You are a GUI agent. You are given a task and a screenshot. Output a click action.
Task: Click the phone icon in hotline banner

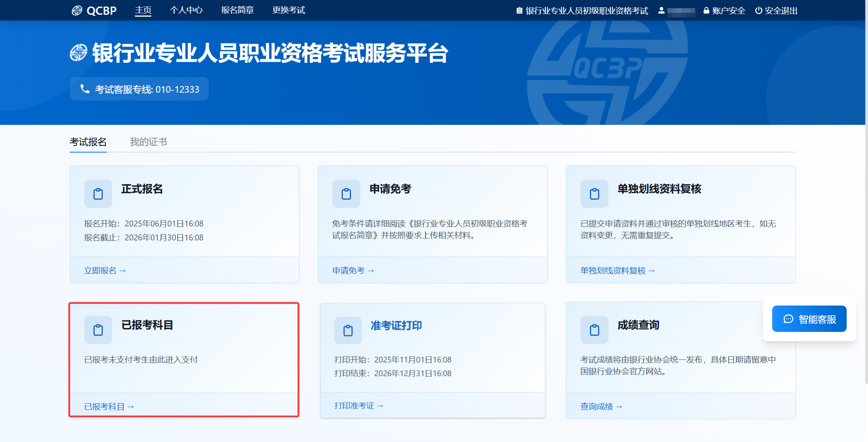coord(85,89)
